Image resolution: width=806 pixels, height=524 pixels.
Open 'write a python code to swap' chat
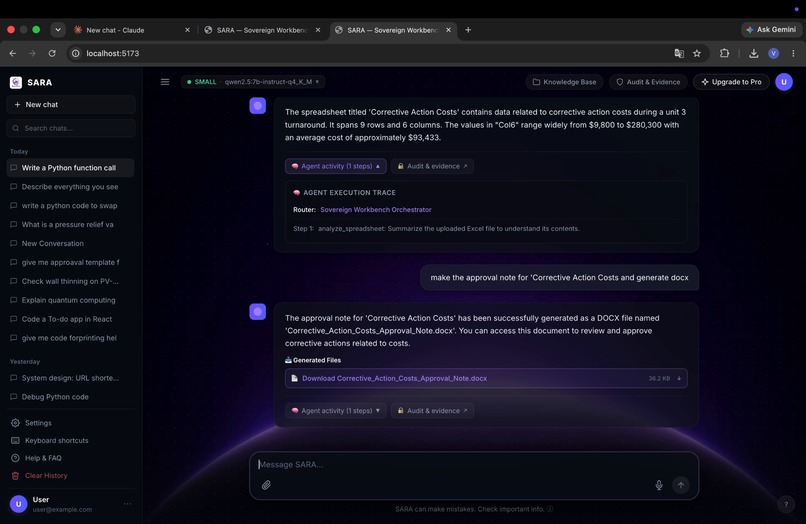[70, 206]
